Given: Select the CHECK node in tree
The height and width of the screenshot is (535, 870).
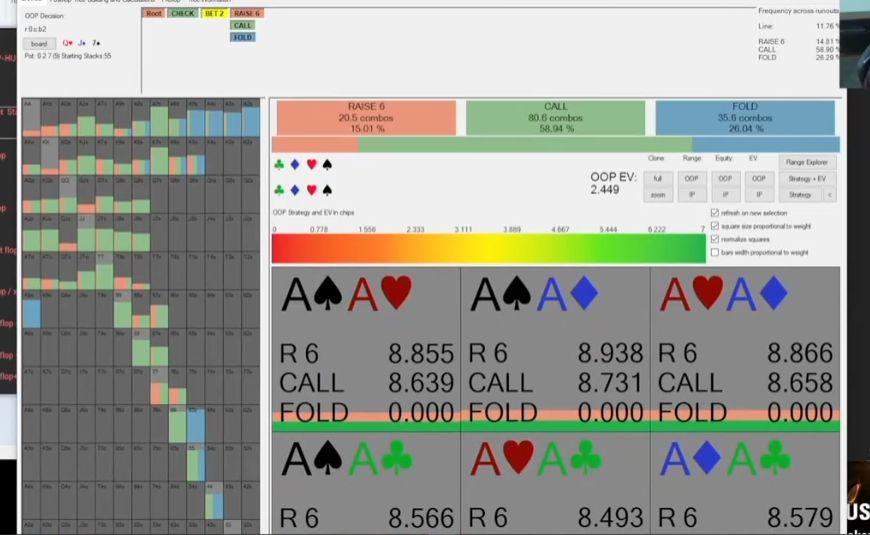Looking at the screenshot, I should click(x=183, y=13).
